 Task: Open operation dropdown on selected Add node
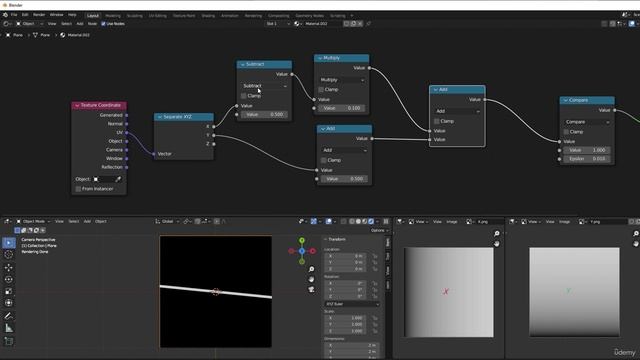pos(458,111)
